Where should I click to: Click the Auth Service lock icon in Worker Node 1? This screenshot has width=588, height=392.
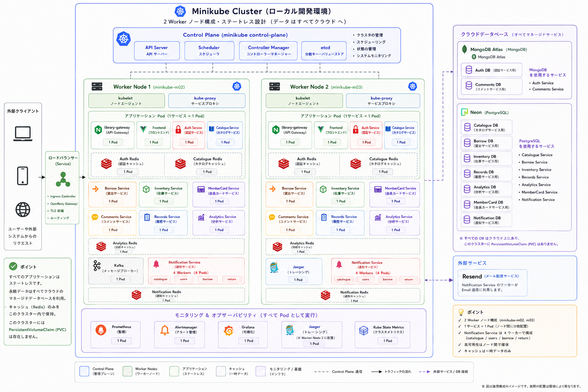coord(178,129)
